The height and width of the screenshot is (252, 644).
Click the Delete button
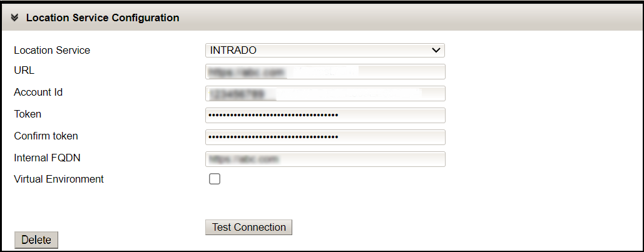36,240
